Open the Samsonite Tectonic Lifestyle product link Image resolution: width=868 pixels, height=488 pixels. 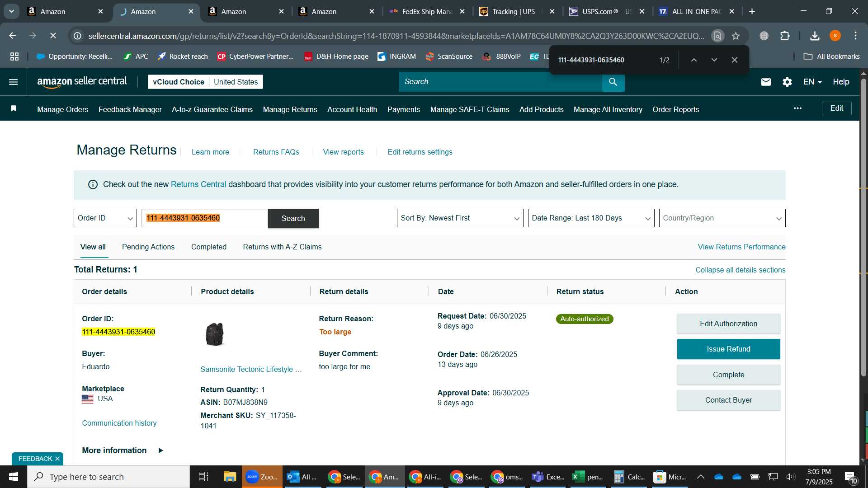click(x=251, y=369)
